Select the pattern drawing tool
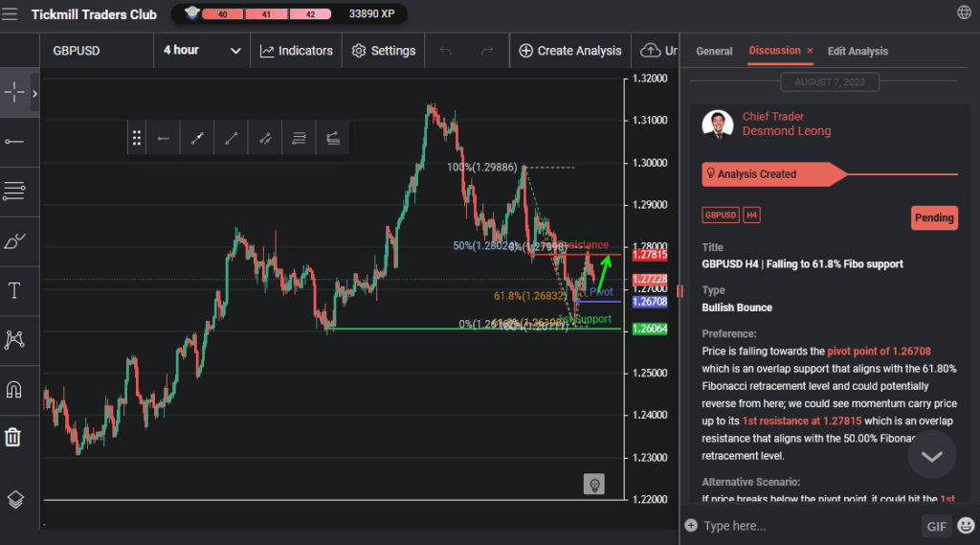 click(14, 339)
